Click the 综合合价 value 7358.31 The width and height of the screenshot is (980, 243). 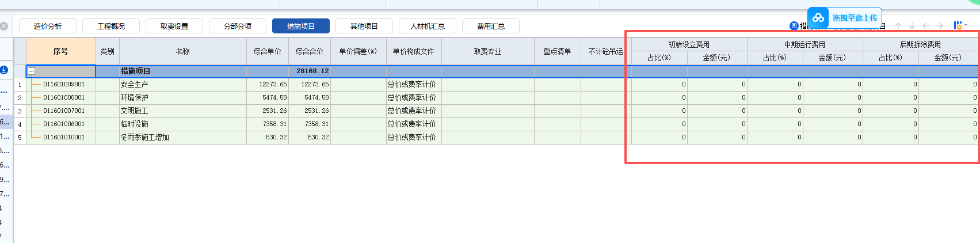(x=310, y=124)
